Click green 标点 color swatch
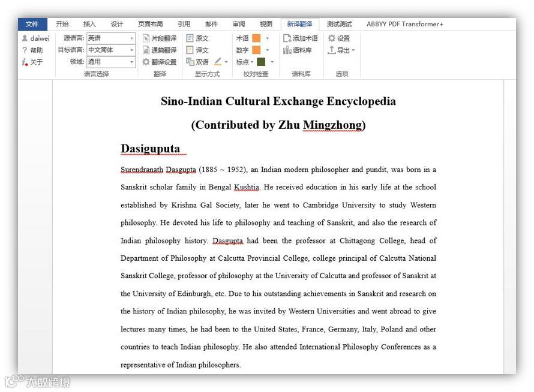The width and height of the screenshot is (534, 392). tap(261, 62)
